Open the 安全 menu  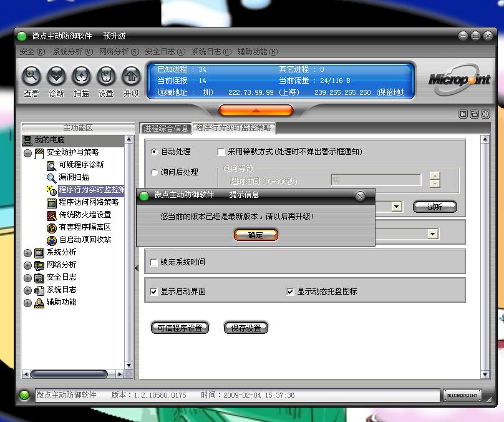(x=32, y=52)
